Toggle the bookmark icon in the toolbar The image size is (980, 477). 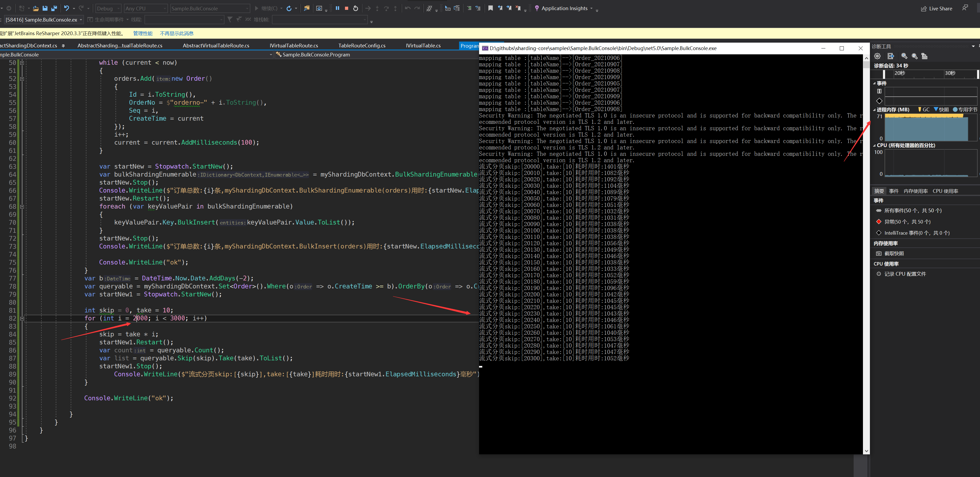(x=490, y=8)
